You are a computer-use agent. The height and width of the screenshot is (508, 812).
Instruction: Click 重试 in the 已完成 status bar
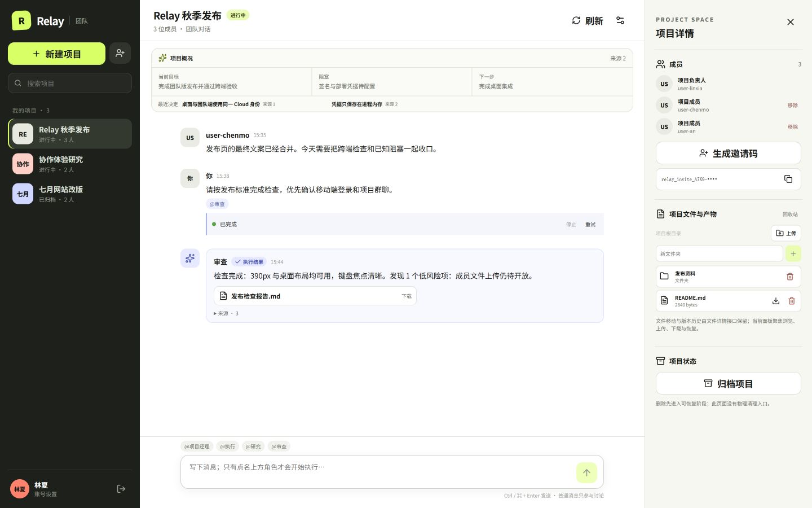pyautogui.click(x=590, y=225)
